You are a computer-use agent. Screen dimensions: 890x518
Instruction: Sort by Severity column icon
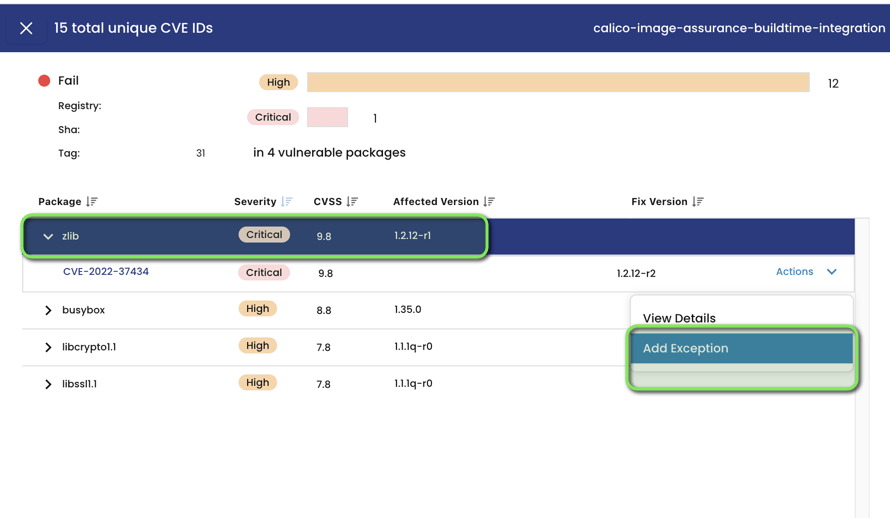(x=287, y=202)
